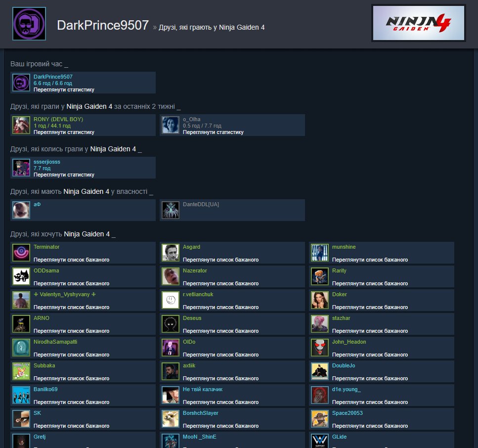
Task: Click the Не твій калачик avatar
Action: tap(171, 395)
